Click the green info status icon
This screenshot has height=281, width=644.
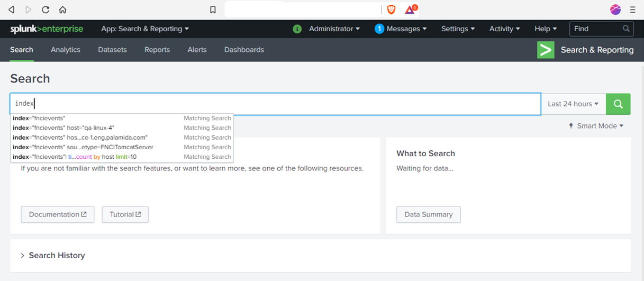pyautogui.click(x=297, y=29)
